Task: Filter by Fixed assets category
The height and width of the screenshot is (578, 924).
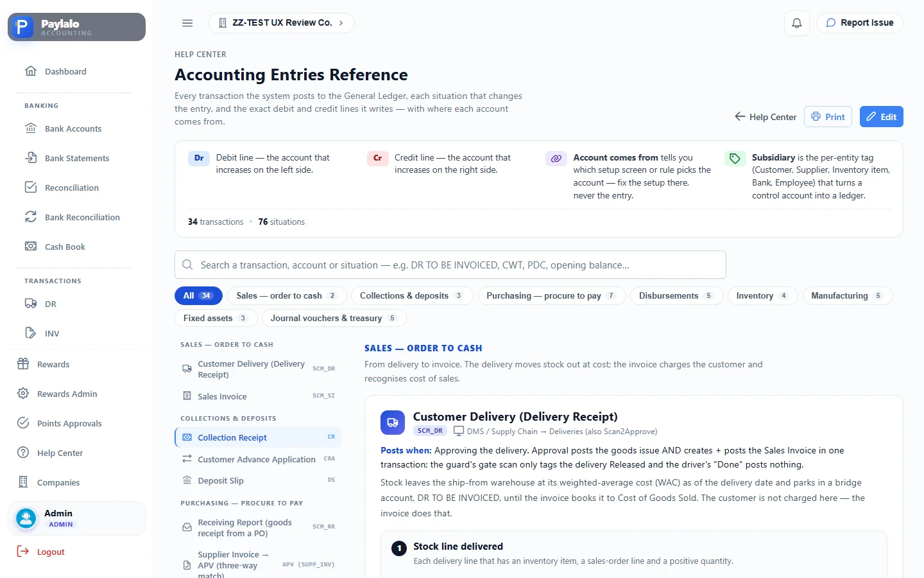Action: (216, 318)
